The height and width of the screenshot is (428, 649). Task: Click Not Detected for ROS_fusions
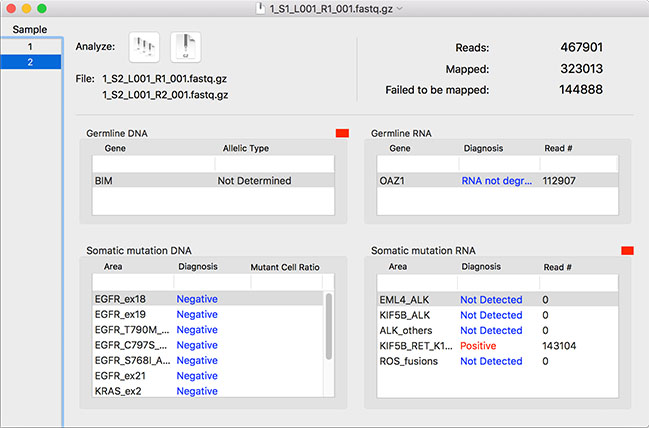[491, 361]
